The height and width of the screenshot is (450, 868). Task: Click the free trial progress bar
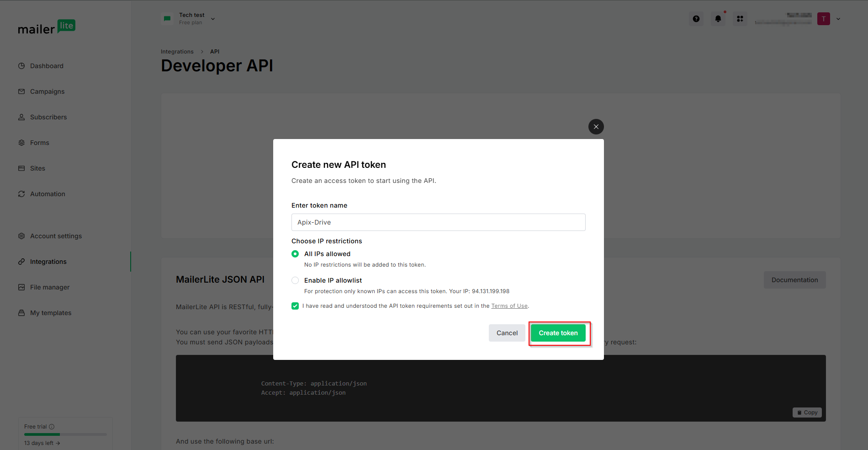(x=65, y=434)
